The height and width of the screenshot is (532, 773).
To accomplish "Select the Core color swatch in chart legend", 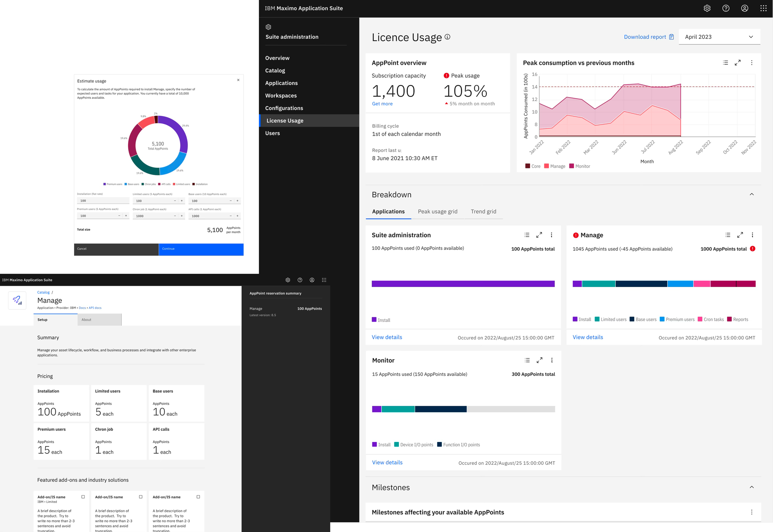I will point(528,166).
